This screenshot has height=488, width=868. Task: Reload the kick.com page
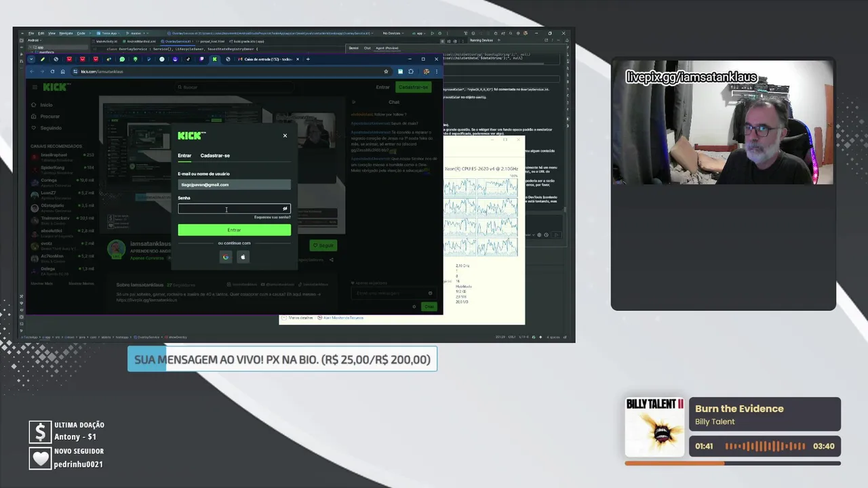click(52, 71)
